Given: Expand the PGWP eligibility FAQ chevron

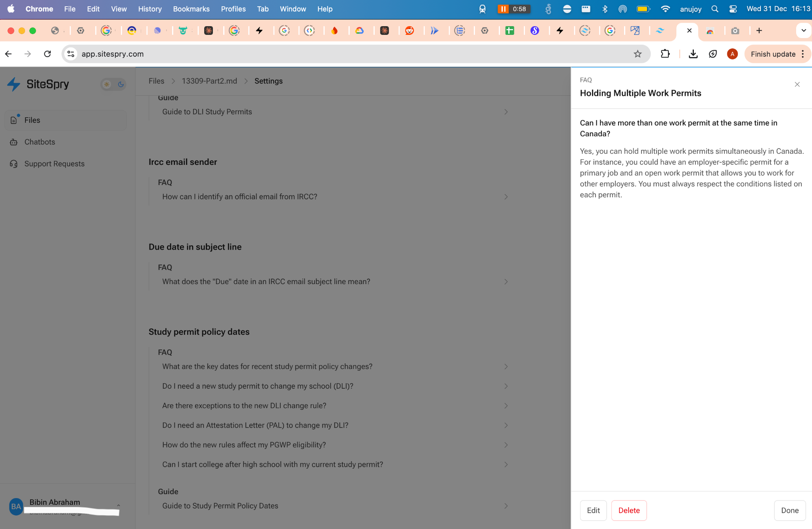Looking at the screenshot, I should [506, 445].
